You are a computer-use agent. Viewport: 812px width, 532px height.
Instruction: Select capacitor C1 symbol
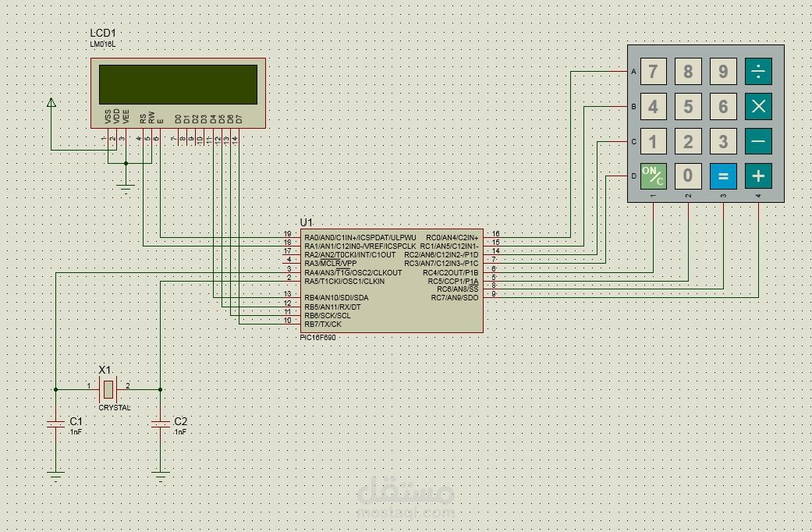tap(55, 424)
